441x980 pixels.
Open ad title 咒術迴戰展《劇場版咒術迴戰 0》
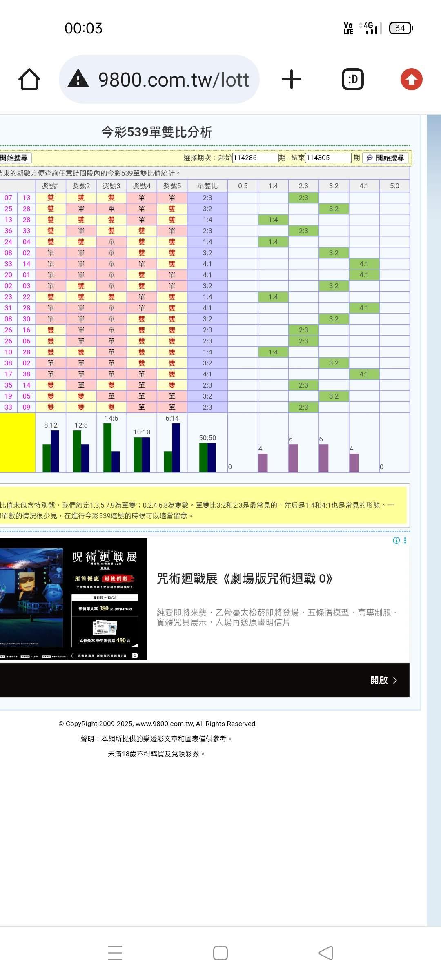pos(245,579)
